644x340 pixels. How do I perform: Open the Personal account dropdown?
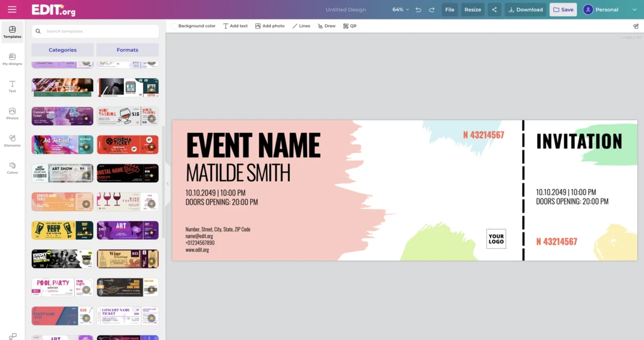[x=609, y=9]
